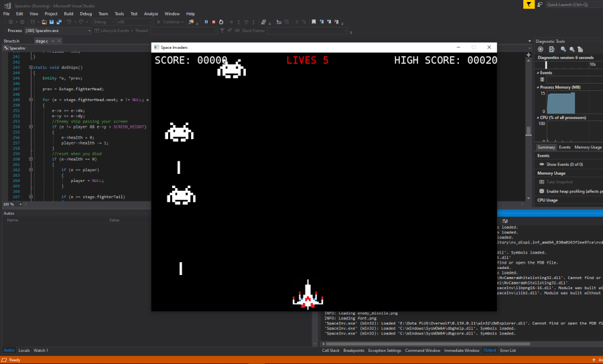Click the notifications flag icon

click(529, 4)
